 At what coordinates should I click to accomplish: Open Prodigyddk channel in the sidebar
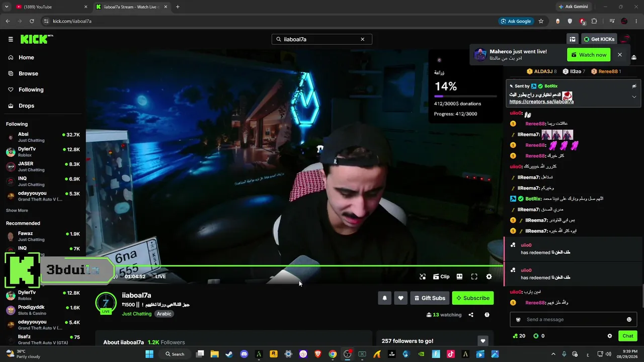pyautogui.click(x=43, y=310)
